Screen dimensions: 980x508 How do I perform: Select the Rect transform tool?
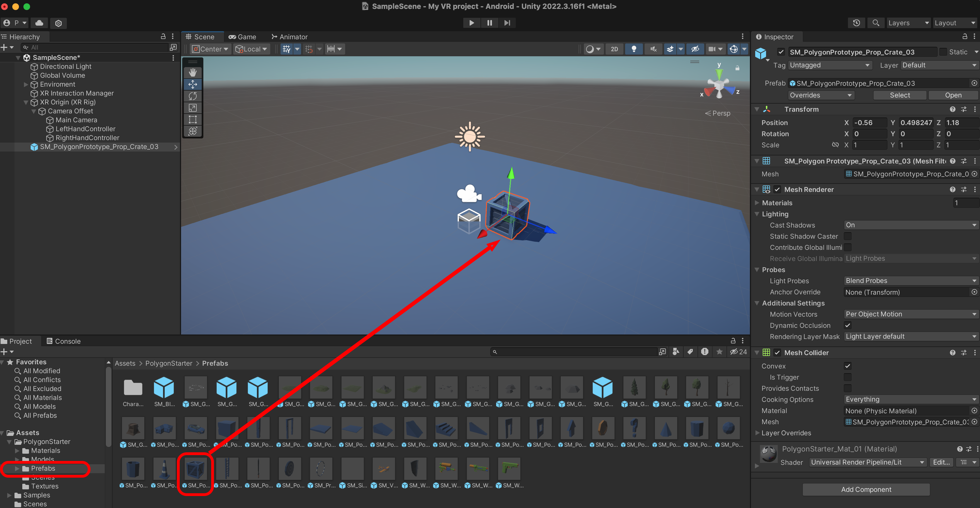(x=192, y=119)
